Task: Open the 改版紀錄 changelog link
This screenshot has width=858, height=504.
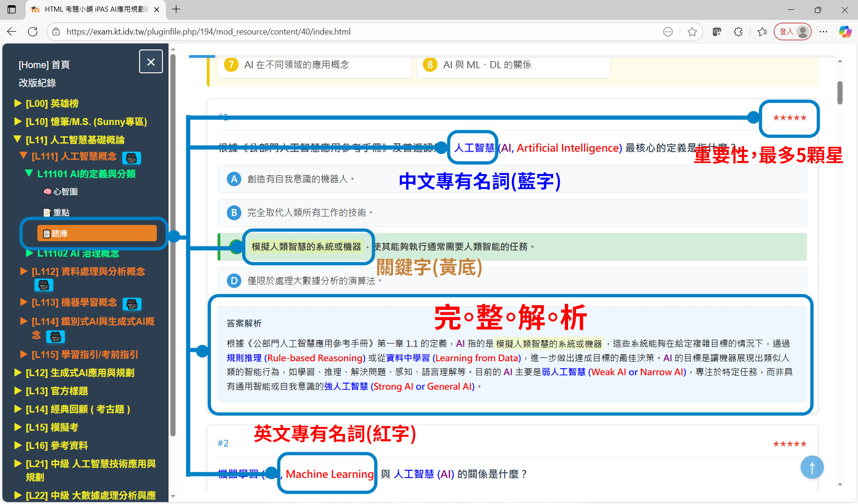Action: (37, 83)
